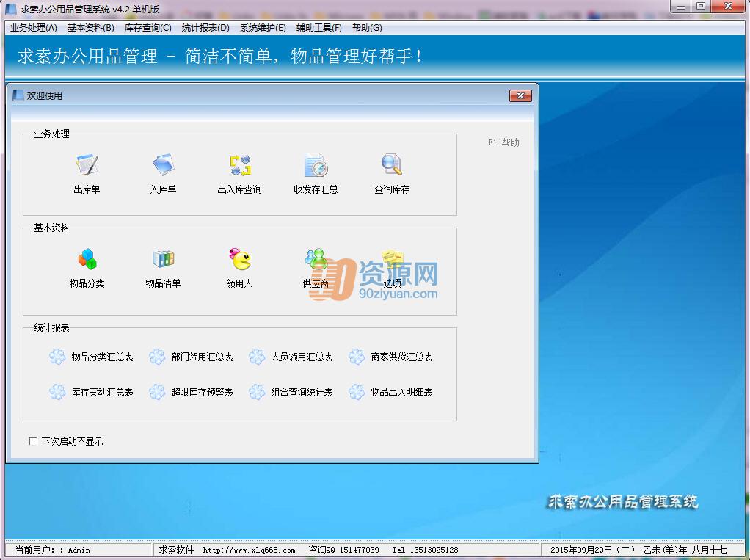Screen dimensions: 750x560
Task: Open 组合查询统计表 report link
Action: [302, 392]
